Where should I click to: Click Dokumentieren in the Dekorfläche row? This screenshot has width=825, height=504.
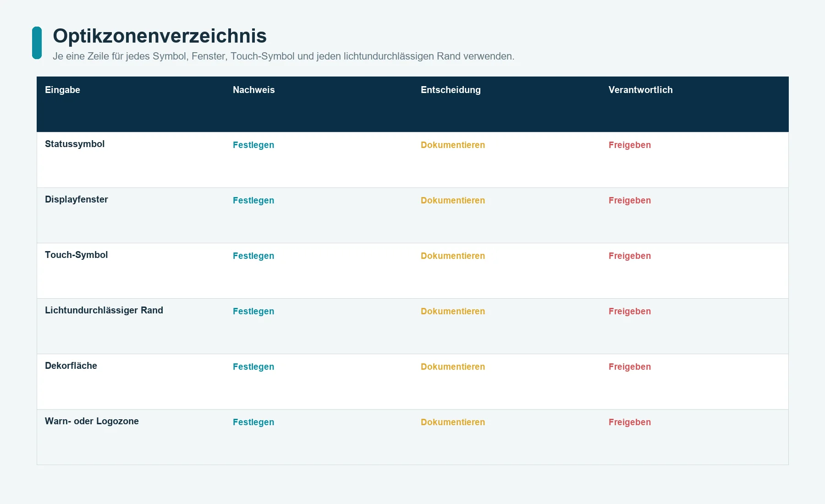(x=453, y=367)
